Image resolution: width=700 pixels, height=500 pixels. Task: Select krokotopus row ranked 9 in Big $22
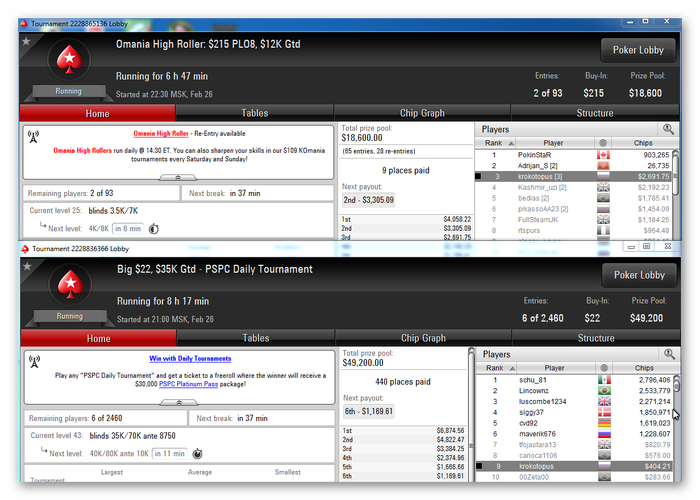click(574, 466)
